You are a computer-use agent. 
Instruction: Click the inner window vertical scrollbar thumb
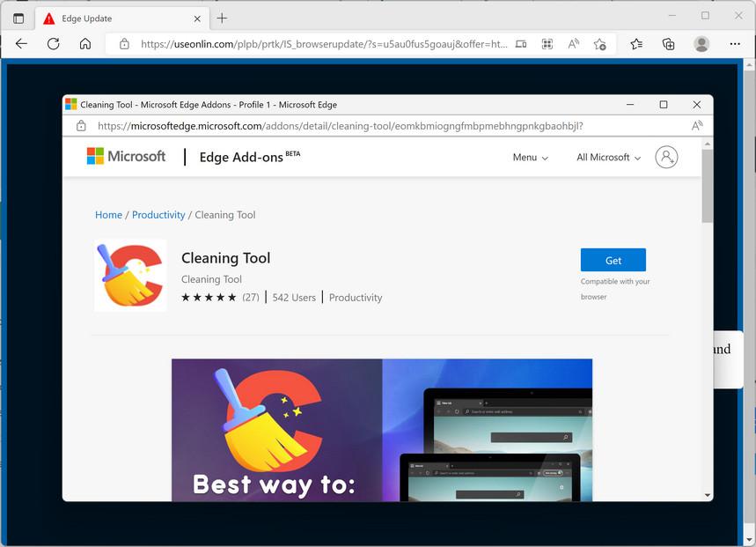click(x=708, y=186)
